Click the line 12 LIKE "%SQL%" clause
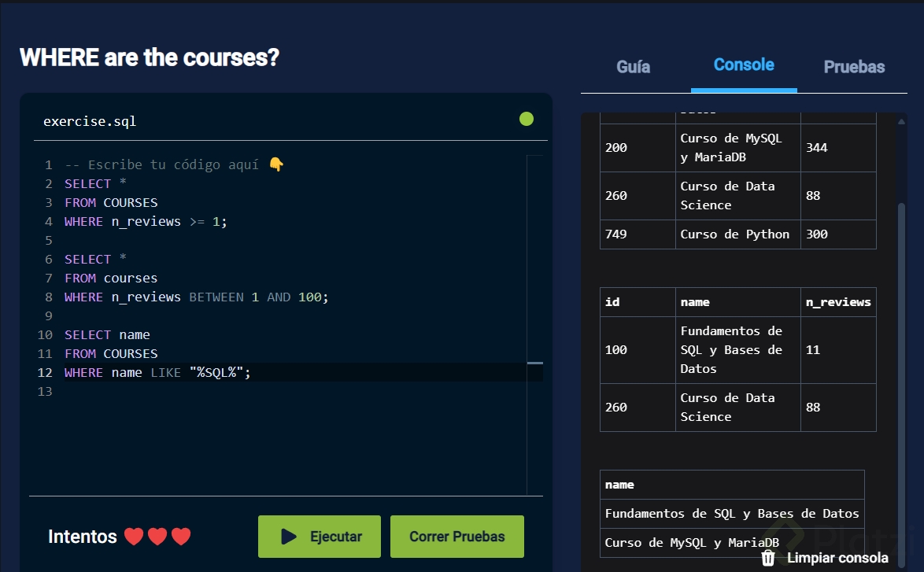The image size is (924, 572). pos(201,372)
